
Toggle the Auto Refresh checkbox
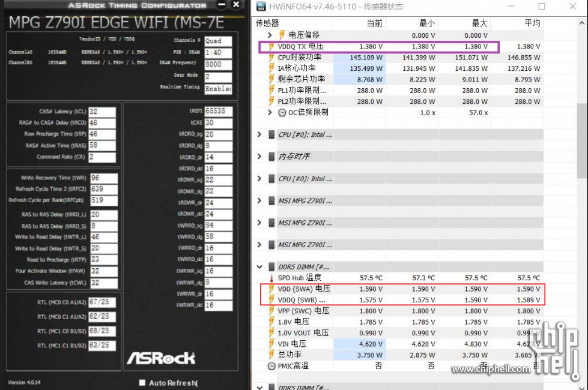click(x=142, y=383)
